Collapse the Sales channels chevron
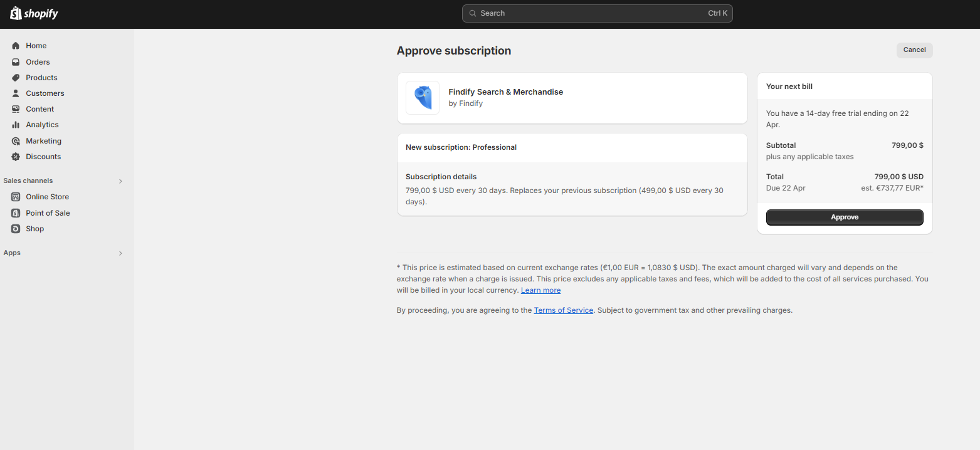Viewport: 980px width, 450px height. (120, 181)
